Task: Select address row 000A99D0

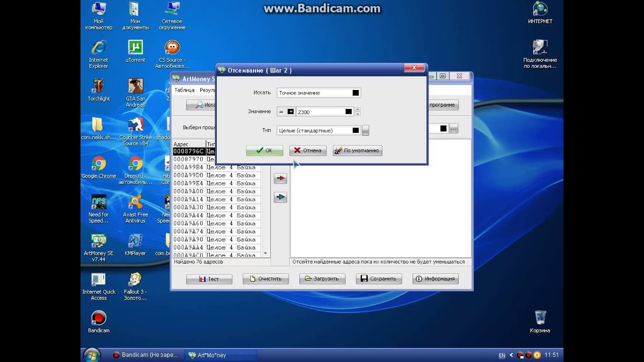Action: [x=216, y=175]
